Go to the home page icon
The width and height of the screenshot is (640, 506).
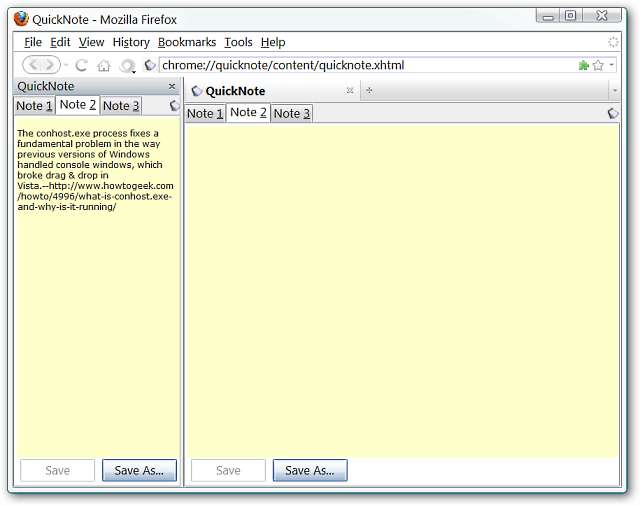pyautogui.click(x=104, y=65)
